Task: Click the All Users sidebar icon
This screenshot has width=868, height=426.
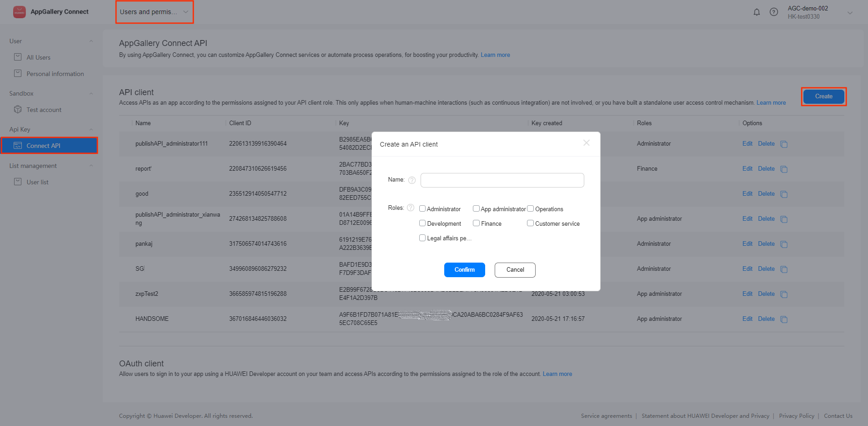Action: point(18,57)
